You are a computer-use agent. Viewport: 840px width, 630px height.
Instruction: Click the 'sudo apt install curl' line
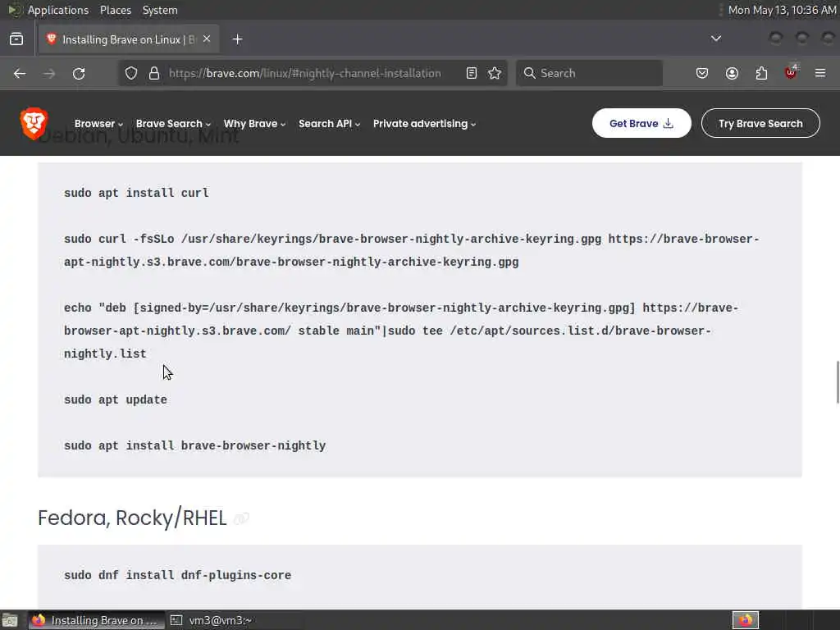point(137,193)
